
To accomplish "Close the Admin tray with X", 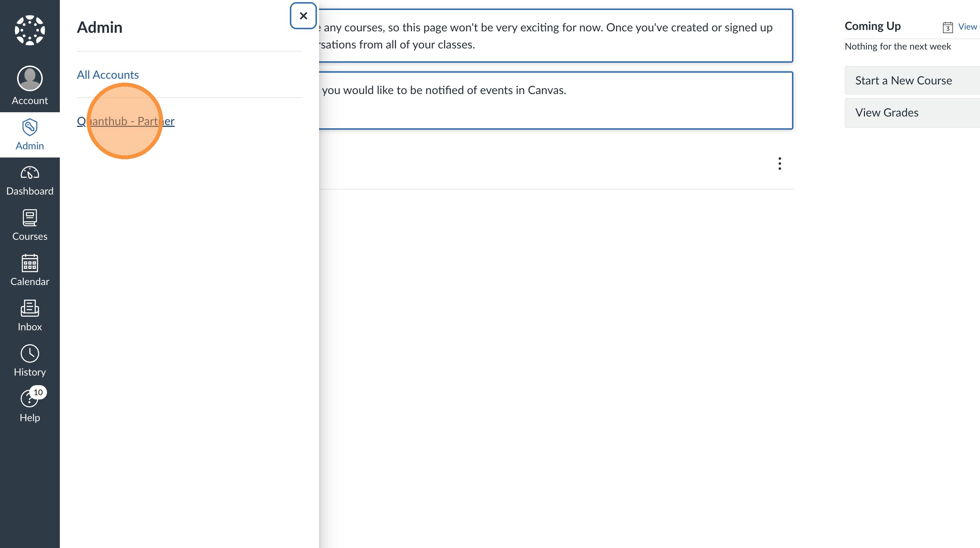I will pos(303,16).
